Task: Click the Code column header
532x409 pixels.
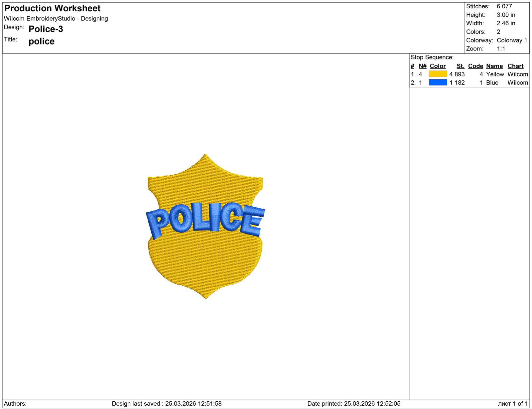Action: [x=475, y=66]
